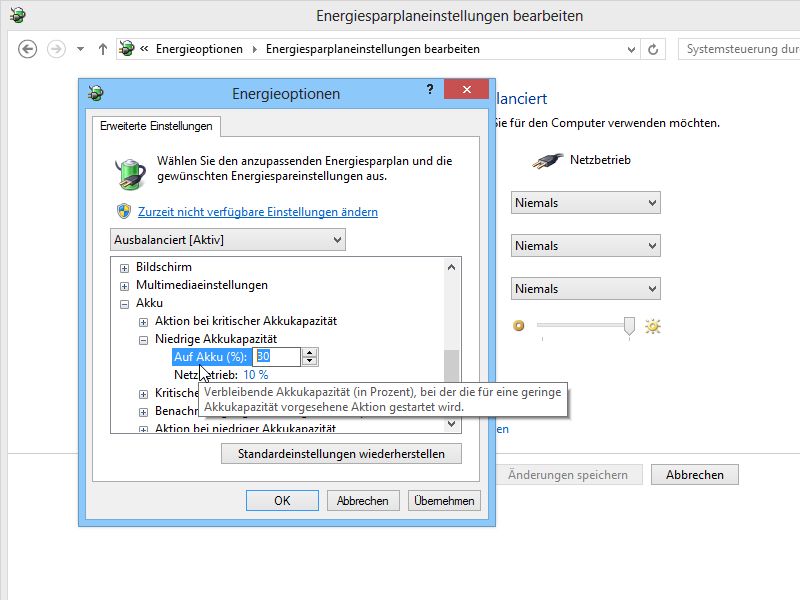Open Zurzeit nicht verfügbare Einstellungen ändern
This screenshot has height=600, width=800.
tap(258, 212)
